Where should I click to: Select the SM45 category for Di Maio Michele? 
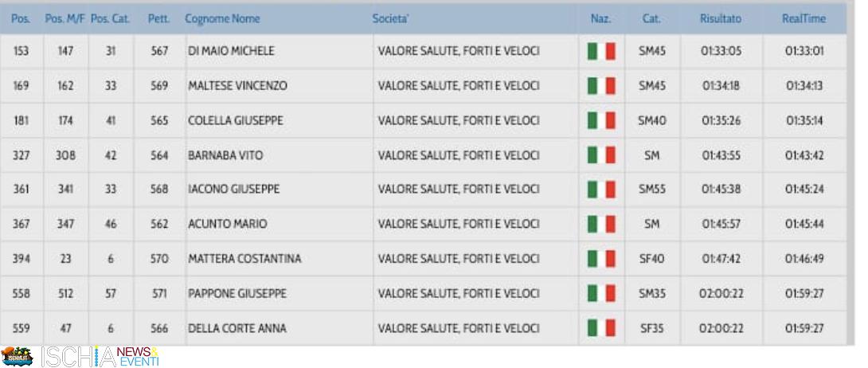pos(652,51)
